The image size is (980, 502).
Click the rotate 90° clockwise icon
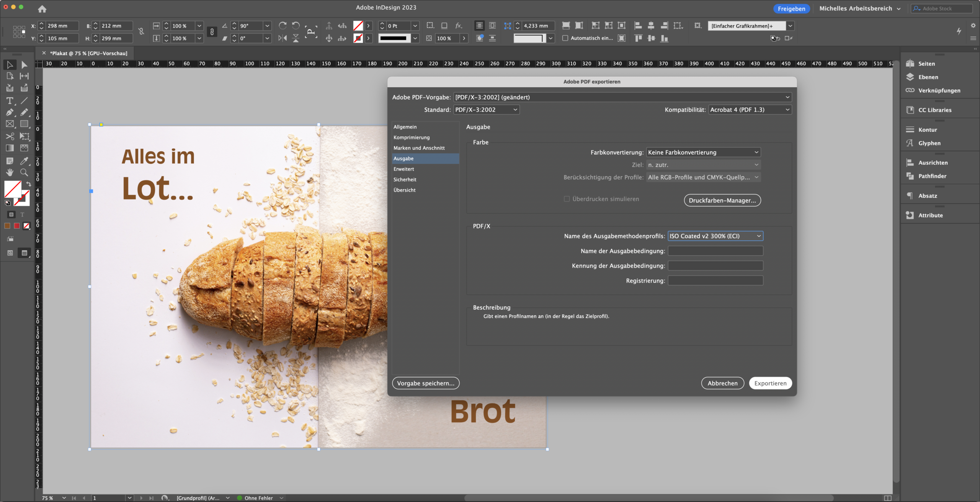point(283,26)
